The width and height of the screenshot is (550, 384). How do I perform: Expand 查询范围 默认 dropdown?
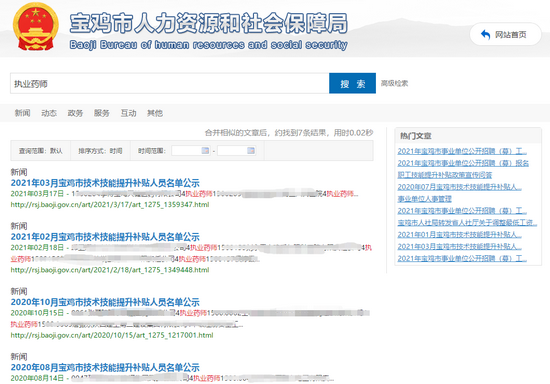41,151
